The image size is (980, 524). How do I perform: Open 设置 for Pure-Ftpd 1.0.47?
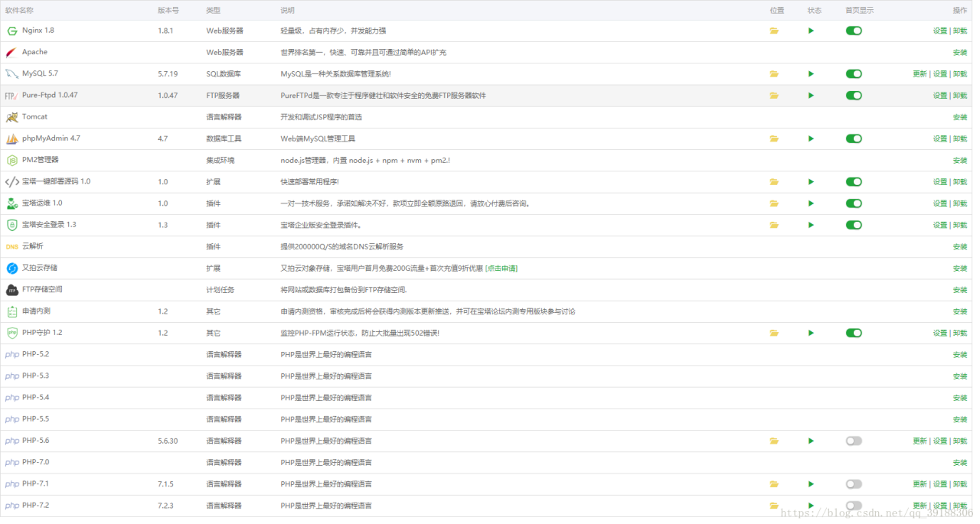pyautogui.click(x=939, y=96)
